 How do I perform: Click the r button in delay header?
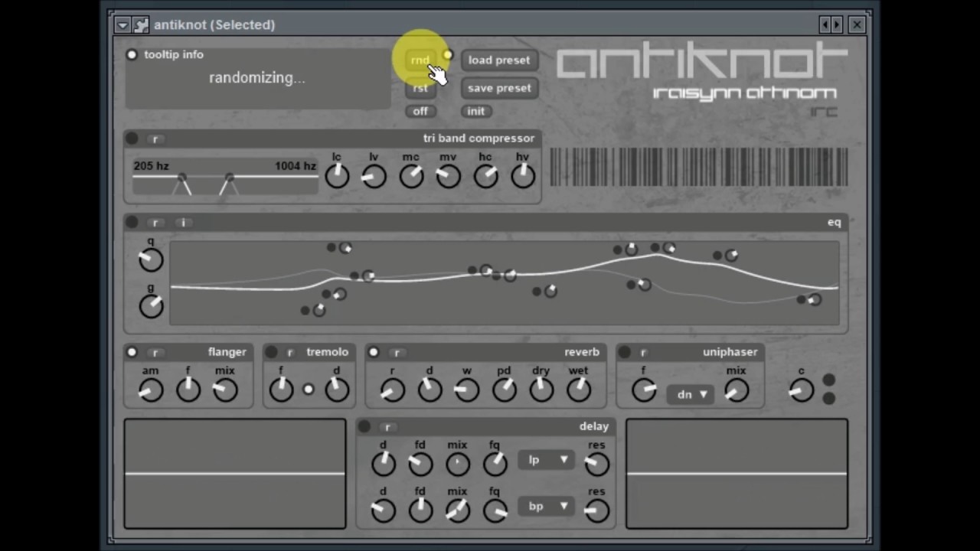[x=388, y=427]
